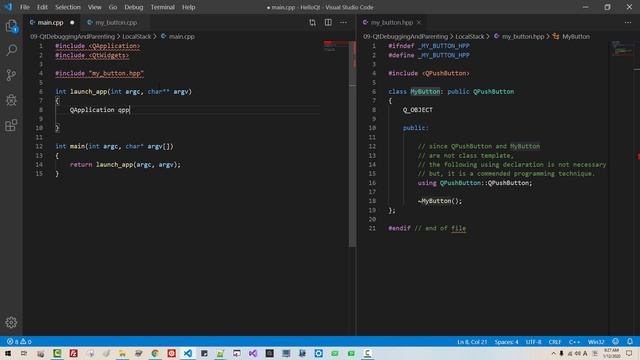Open More Actions menu of left editor group
The height and width of the screenshot is (360, 640).
343,22
